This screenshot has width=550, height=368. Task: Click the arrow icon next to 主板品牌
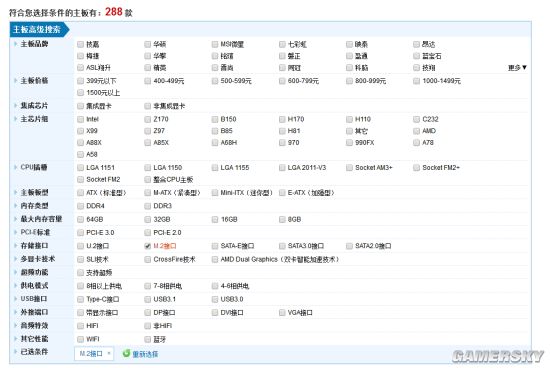[15, 44]
